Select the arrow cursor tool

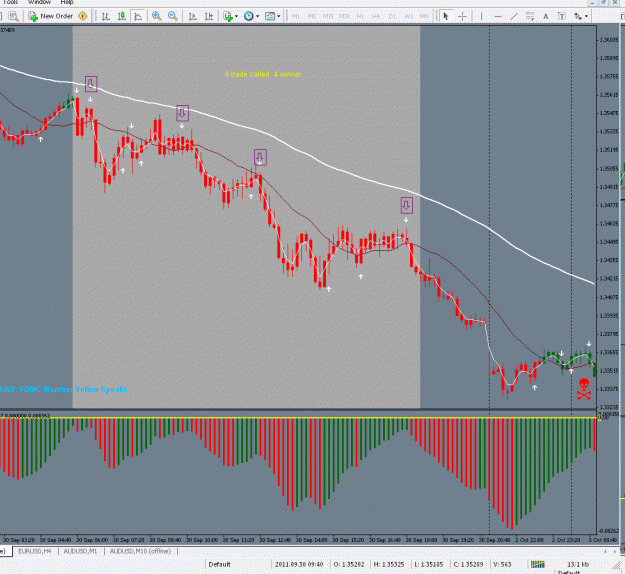(x=446, y=16)
